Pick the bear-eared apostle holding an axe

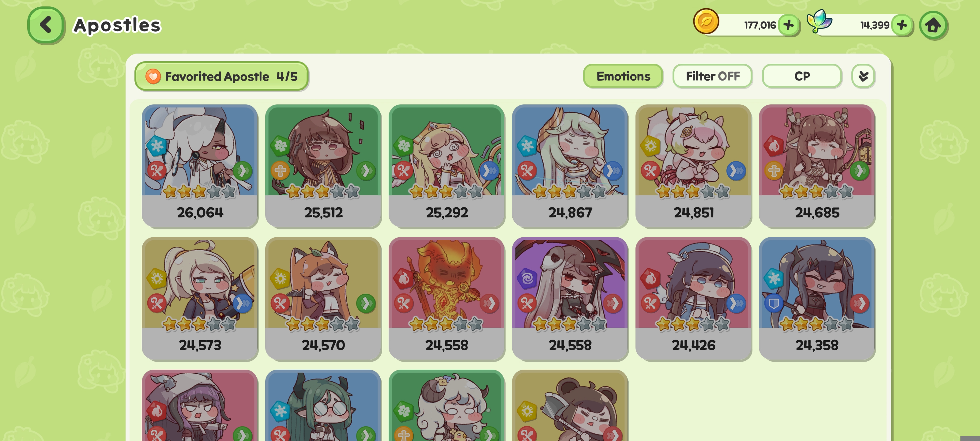tap(570, 405)
